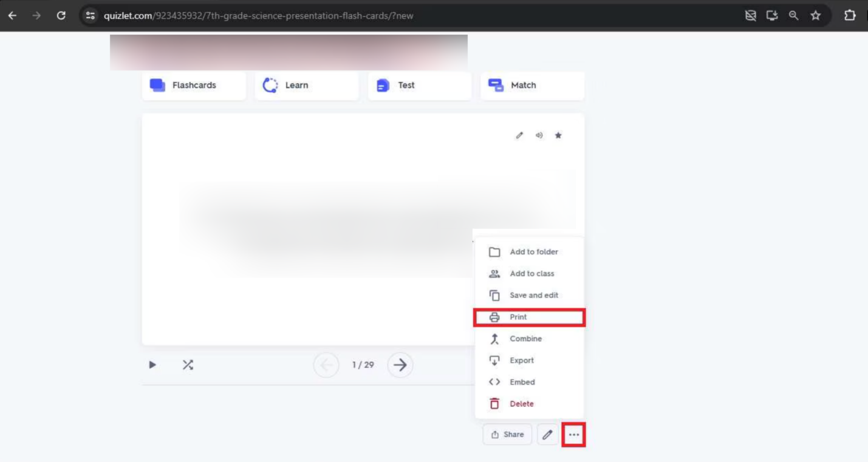Choose Embed from the menu
Viewport: 868px width, 462px height.
click(x=529, y=382)
